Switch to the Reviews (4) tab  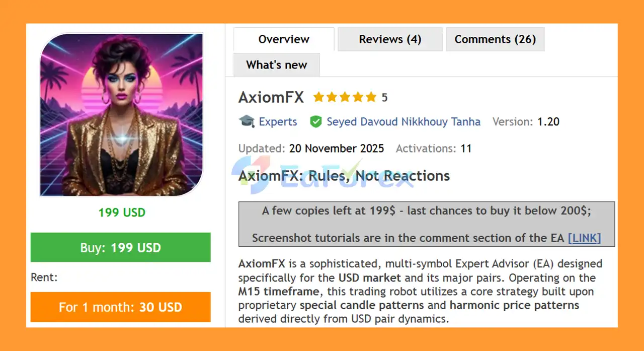390,39
